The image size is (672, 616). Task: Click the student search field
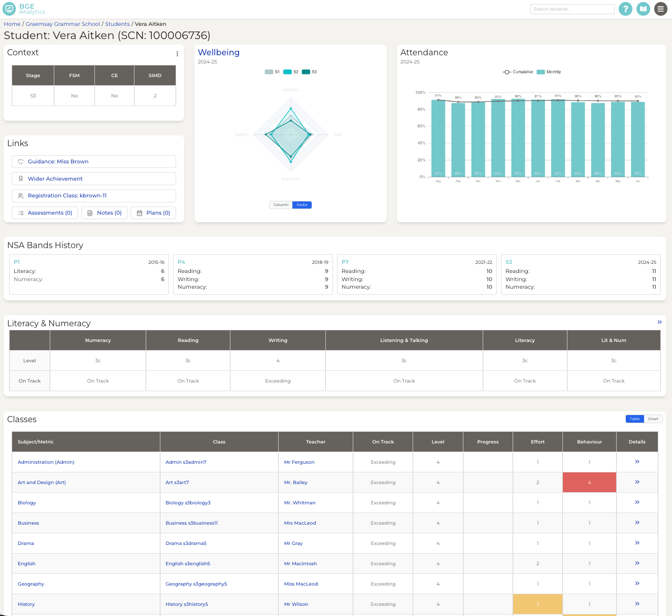(x=572, y=9)
